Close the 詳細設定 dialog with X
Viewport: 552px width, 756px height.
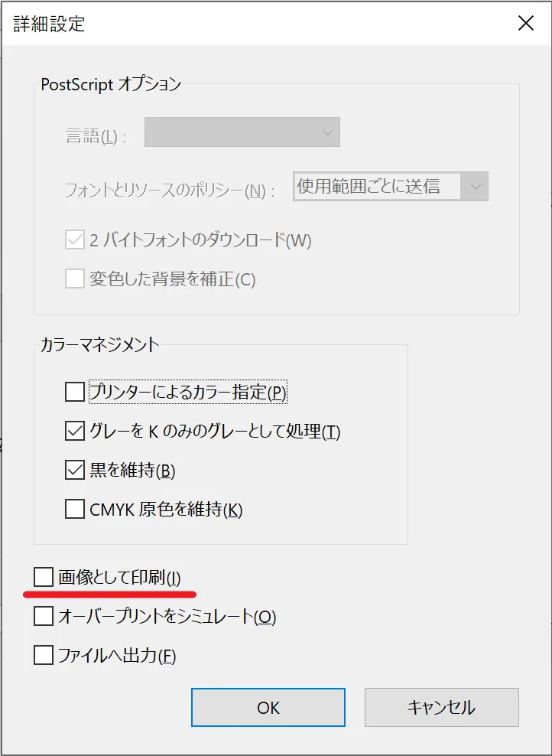pyautogui.click(x=525, y=23)
